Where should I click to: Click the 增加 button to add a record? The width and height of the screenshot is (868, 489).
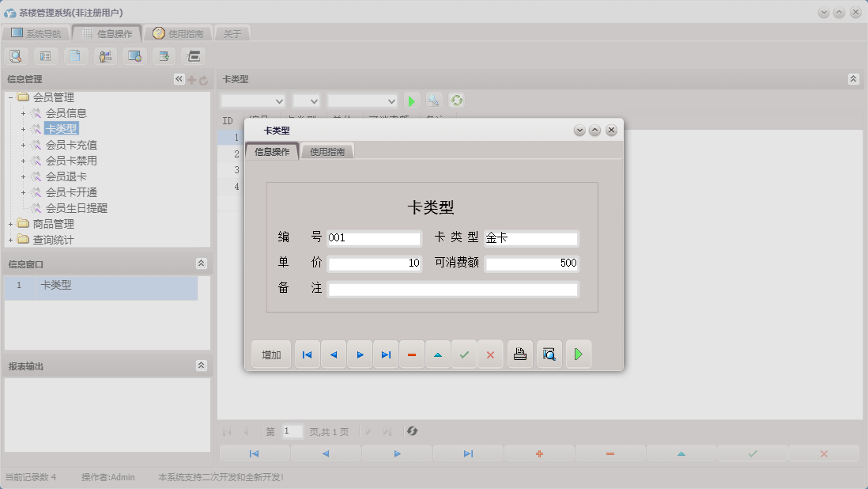click(270, 354)
